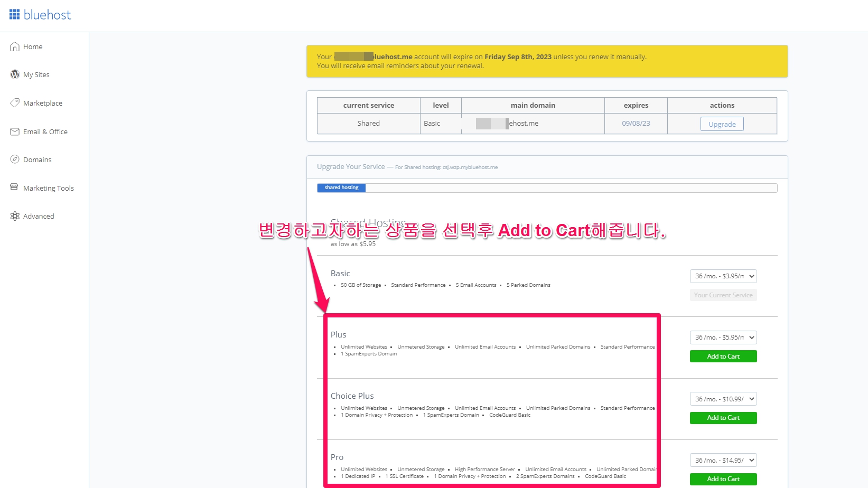
Task: Open the Choice Plus term dropdown
Action: pyautogui.click(x=723, y=399)
